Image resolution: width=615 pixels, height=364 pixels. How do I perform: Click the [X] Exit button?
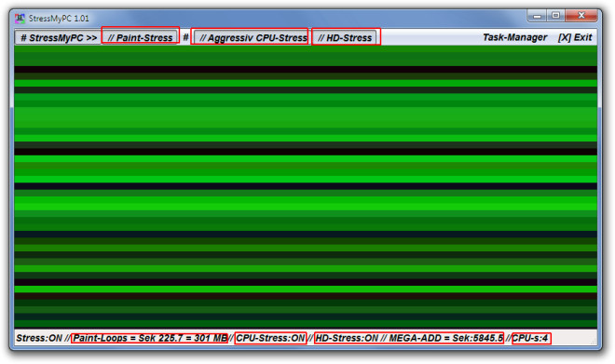pos(575,37)
